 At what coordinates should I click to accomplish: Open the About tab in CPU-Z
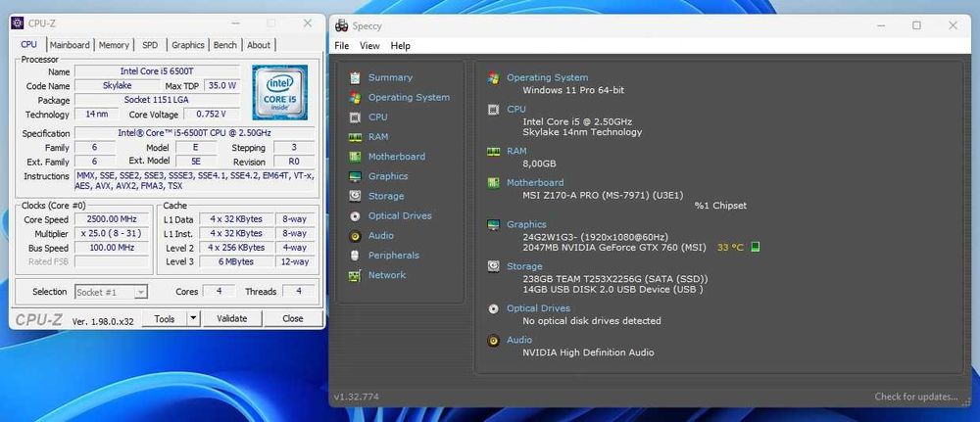point(259,45)
